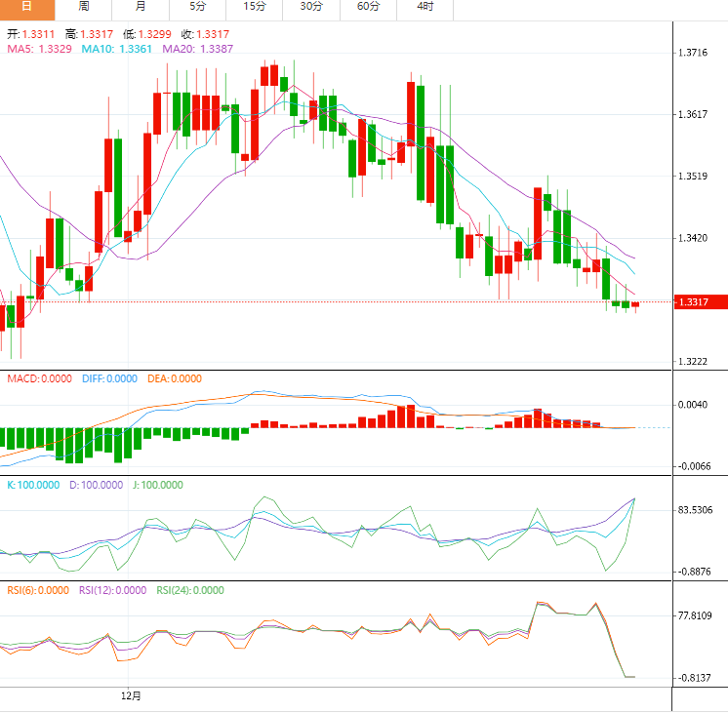Click the K:100.0000 KDJ label
The image size is (728, 713).
(x=33, y=485)
